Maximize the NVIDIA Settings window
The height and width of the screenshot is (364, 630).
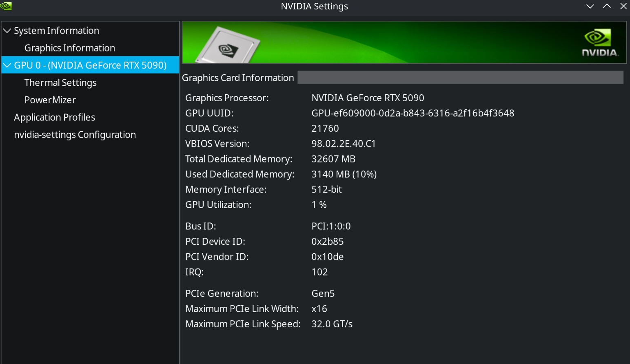tap(607, 6)
